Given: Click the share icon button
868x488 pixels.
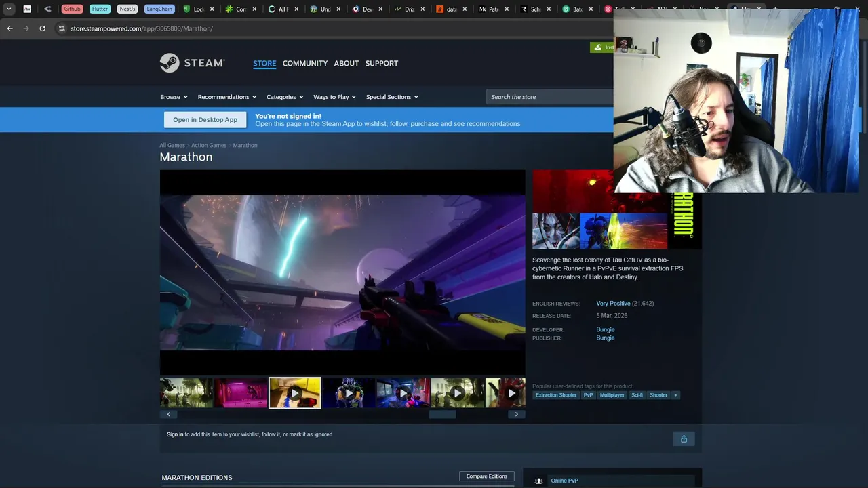Looking at the screenshot, I should [684, 439].
